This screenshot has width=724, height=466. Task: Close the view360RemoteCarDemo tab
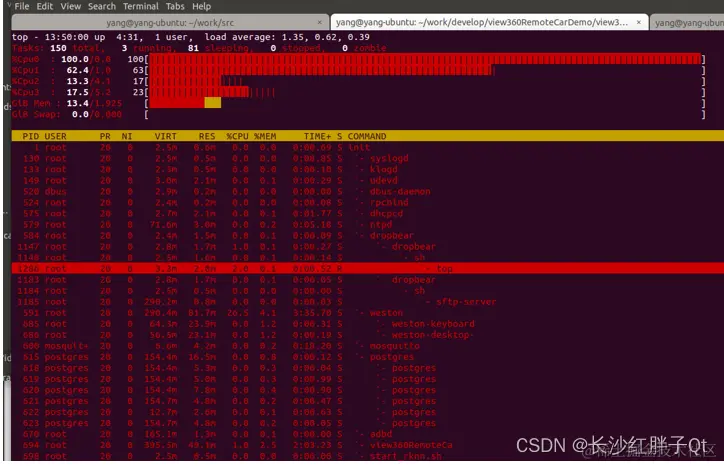point(639,22)
